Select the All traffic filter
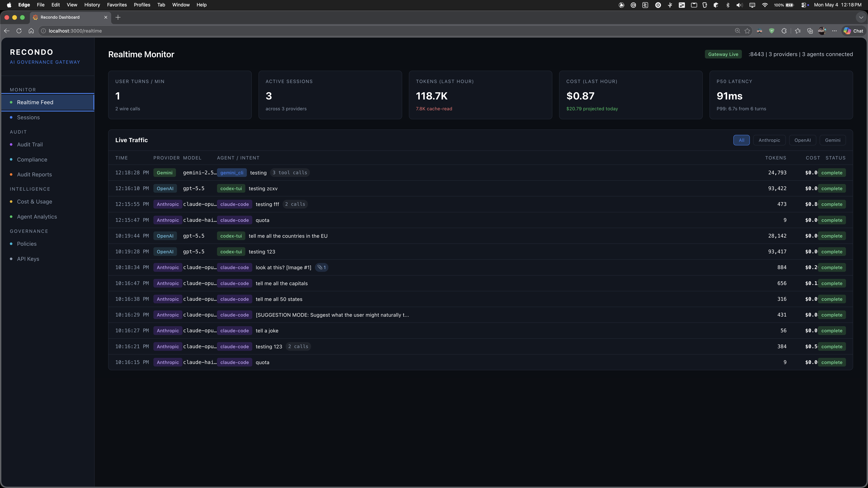Image resolution: width=868 pixels, height=488 pixels. click(741, 140)
